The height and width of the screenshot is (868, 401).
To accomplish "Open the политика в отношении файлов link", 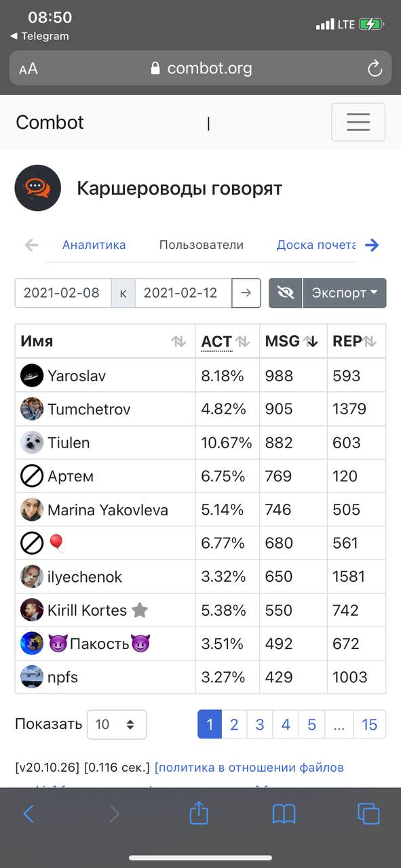I will click(x=249, y=768).
